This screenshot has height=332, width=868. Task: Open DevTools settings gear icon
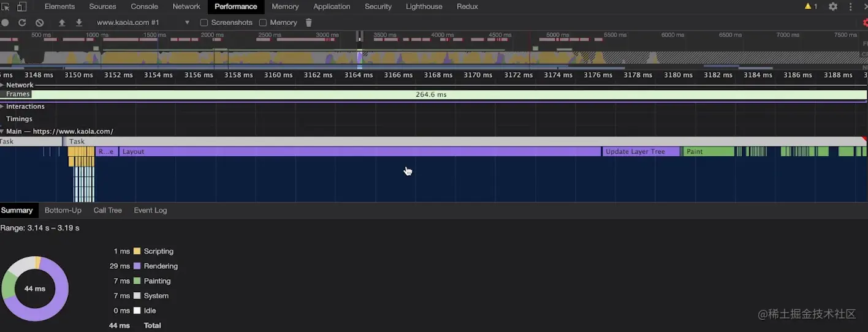click(x=833, y=7)
